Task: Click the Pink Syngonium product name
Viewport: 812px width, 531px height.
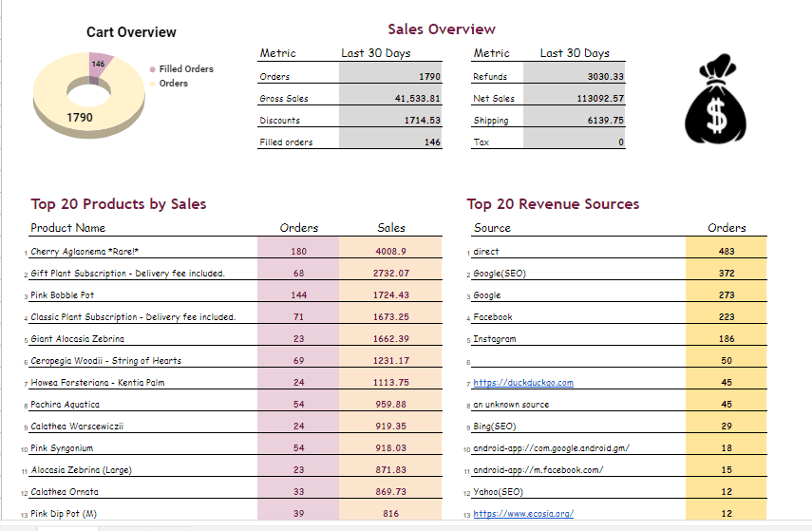Action: pyautogui.click(x=62, y=448)
